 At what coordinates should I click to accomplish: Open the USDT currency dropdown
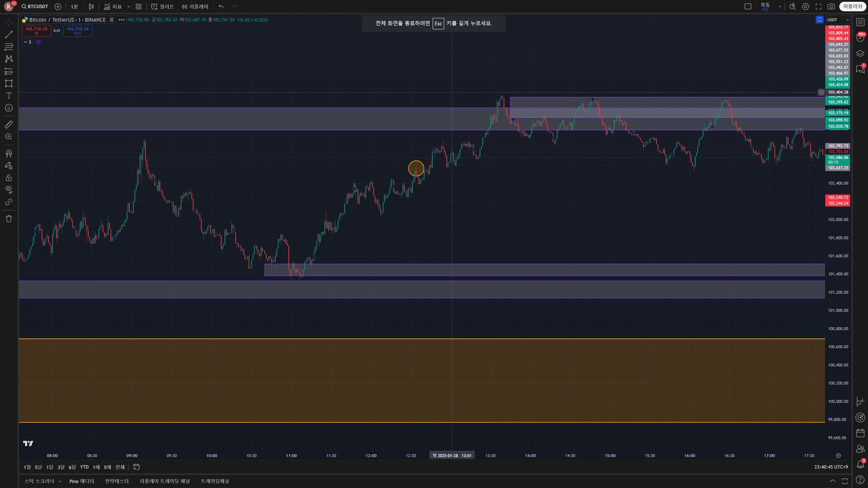[838, 20]
